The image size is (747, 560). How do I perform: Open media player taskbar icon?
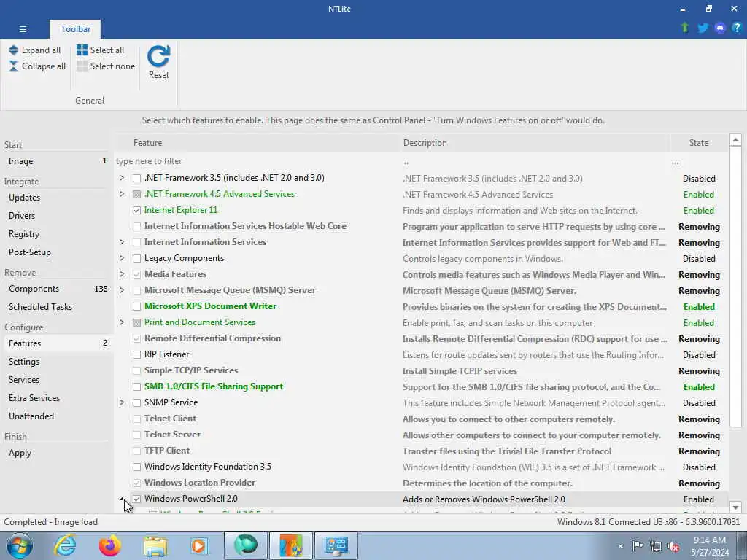[199, 545]
